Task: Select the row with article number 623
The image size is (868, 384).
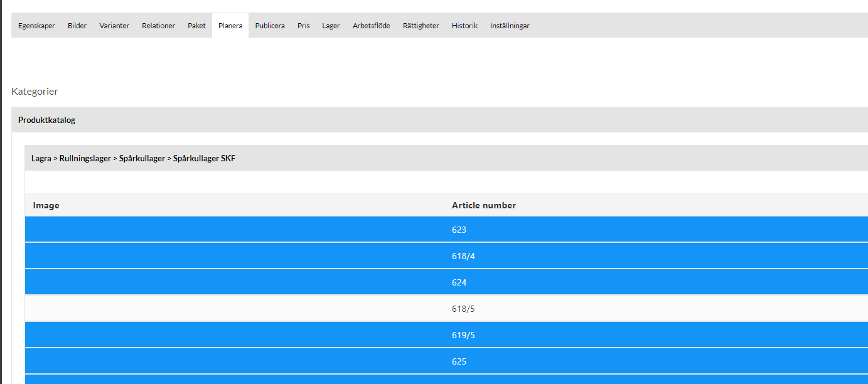Action: point(459,230)
